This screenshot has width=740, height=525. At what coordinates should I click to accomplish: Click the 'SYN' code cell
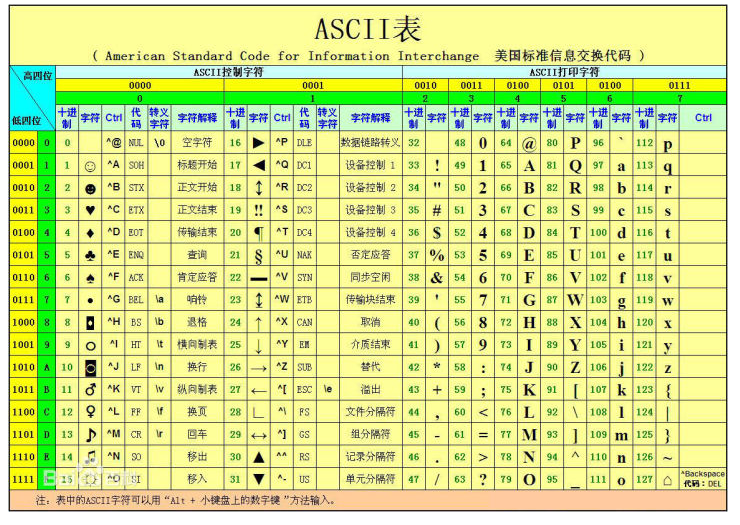point(304,278)
